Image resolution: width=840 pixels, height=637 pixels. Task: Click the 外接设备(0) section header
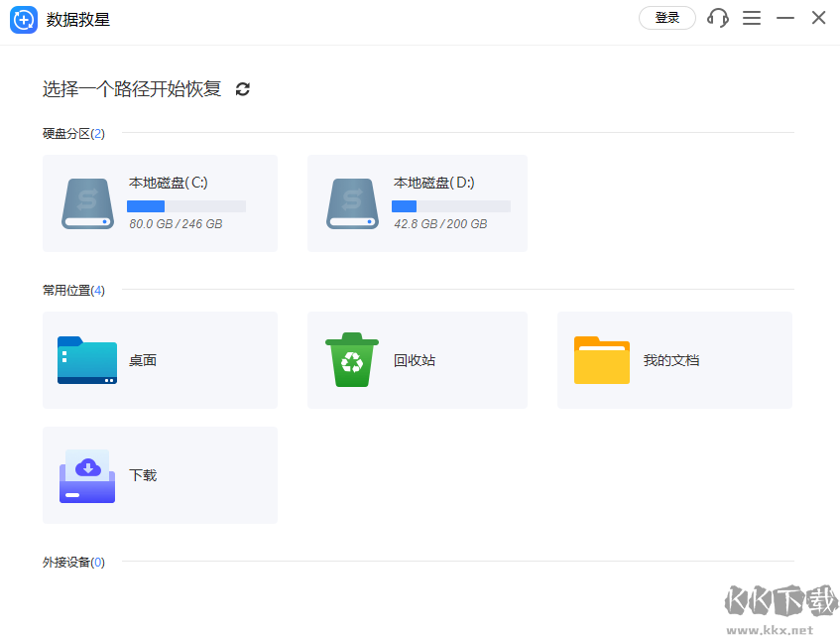coord(73,563)
